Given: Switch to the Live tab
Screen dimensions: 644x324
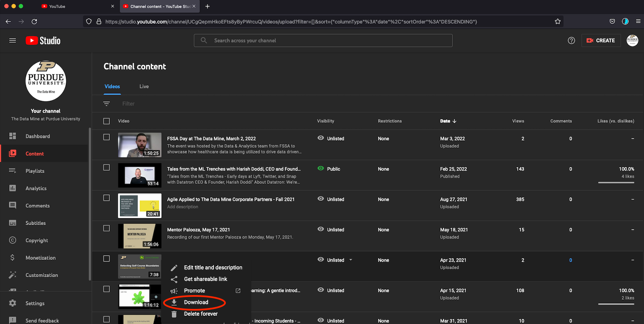Looking at the screenshot, I should click(x=144, y=86).
